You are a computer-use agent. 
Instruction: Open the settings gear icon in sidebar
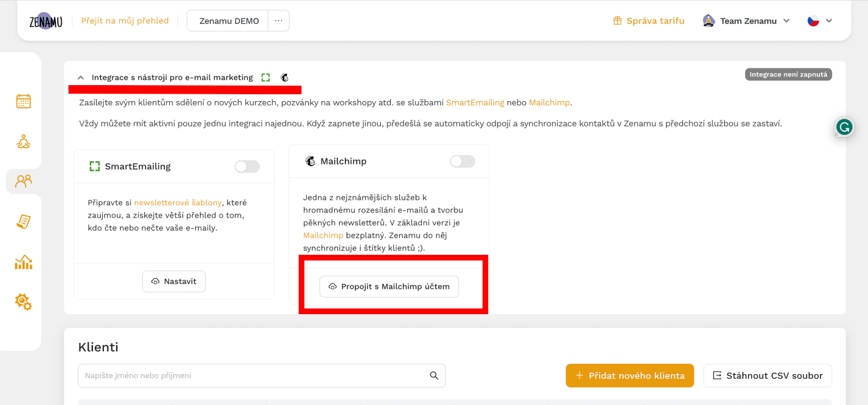pos(23,302)
